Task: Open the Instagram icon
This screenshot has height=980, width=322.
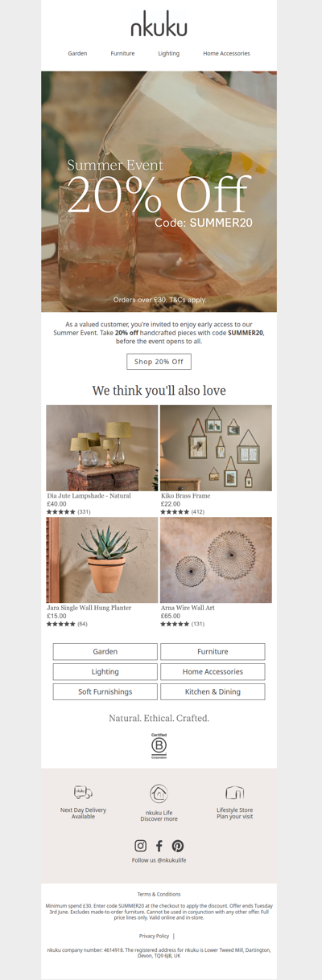Action: 140,846
